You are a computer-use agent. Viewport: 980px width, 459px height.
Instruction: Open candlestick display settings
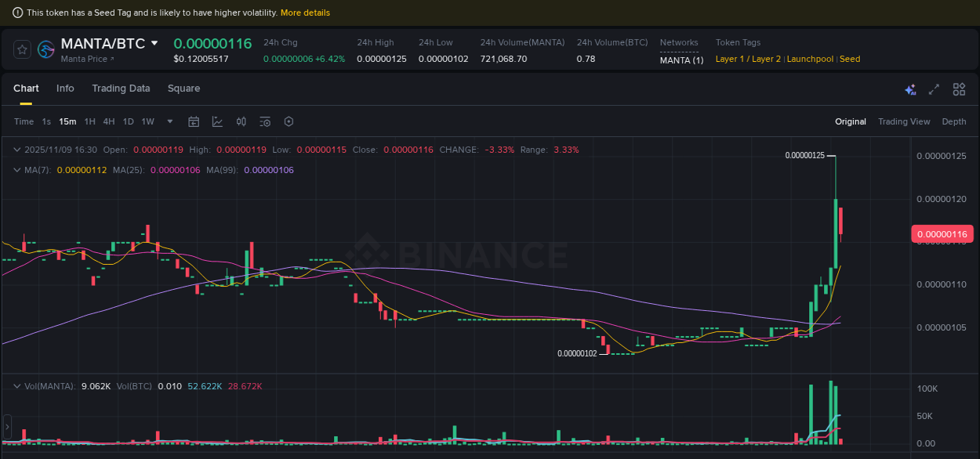pos(241,121)
